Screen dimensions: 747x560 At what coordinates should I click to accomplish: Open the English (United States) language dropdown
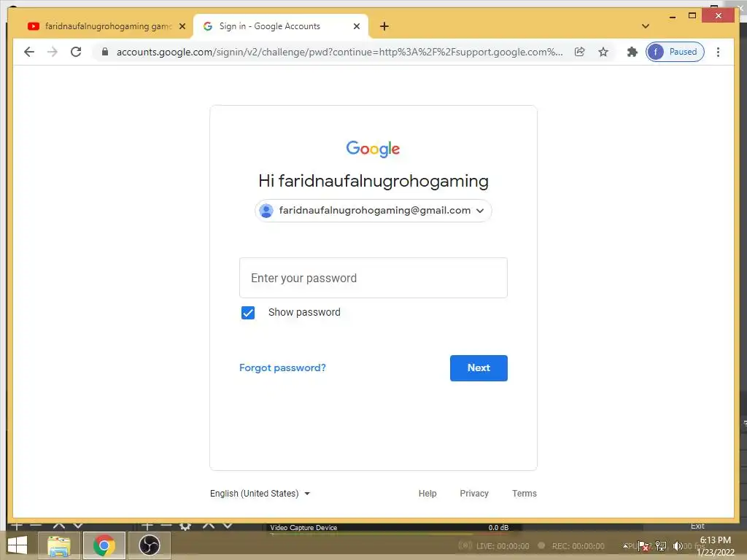[x=260, y=494]
